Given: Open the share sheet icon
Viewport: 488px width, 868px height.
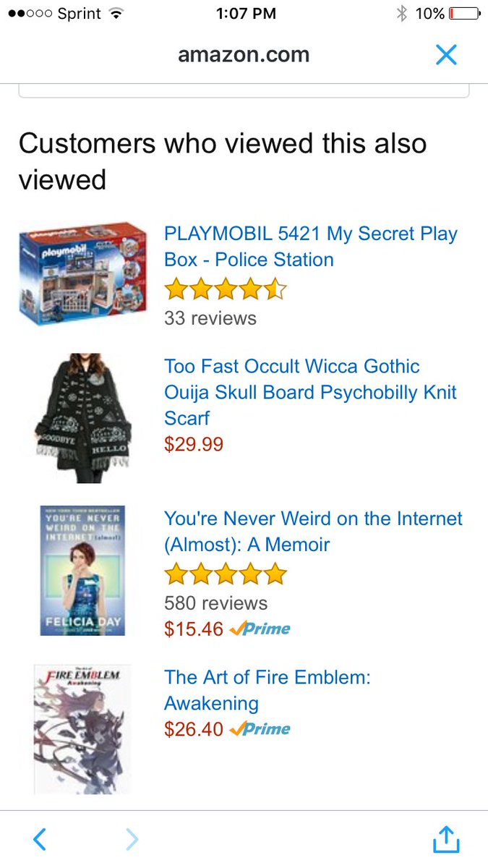Looking at the screenshot, I should (x=446, y=838).
